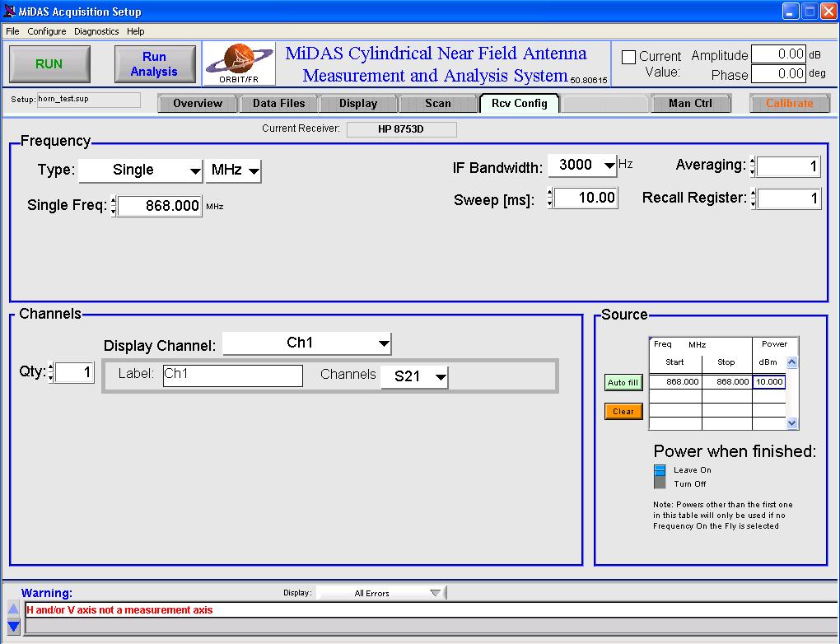Switch to the Data Files tab

[278, 104]
